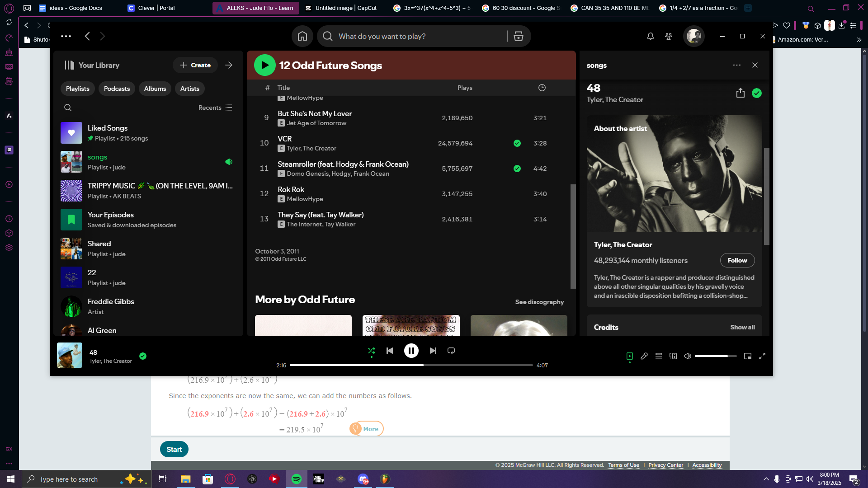Open the lyrics microphone icon

point(644,356)
